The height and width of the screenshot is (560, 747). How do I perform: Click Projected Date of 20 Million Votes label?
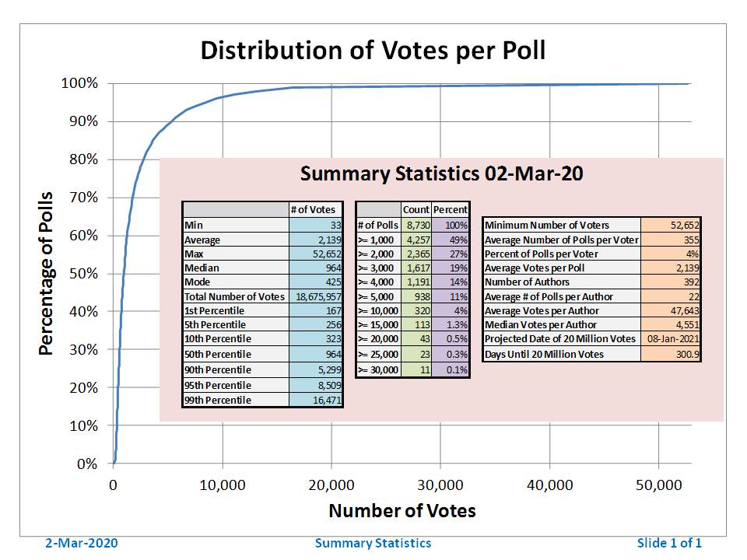tap(561, 339)
